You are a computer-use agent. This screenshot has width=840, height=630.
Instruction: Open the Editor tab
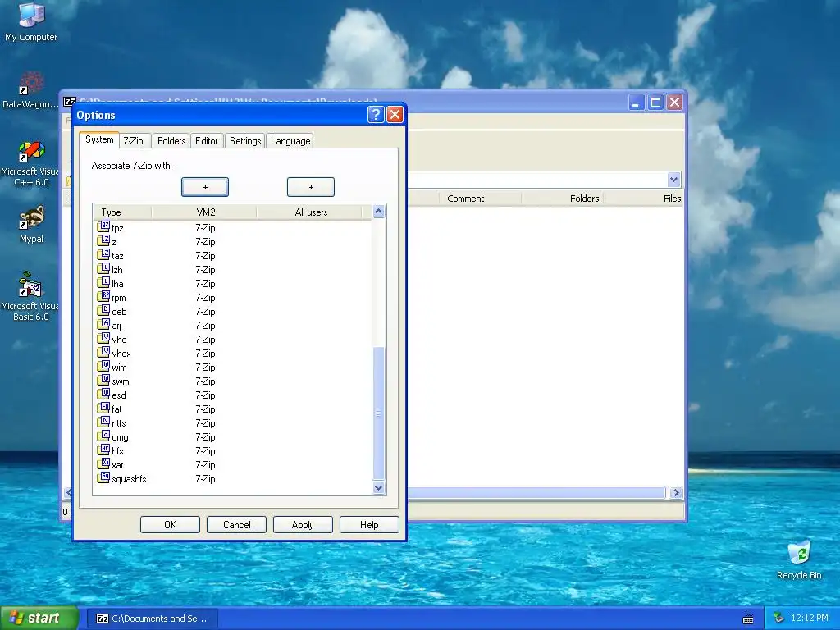click(206, 141)
